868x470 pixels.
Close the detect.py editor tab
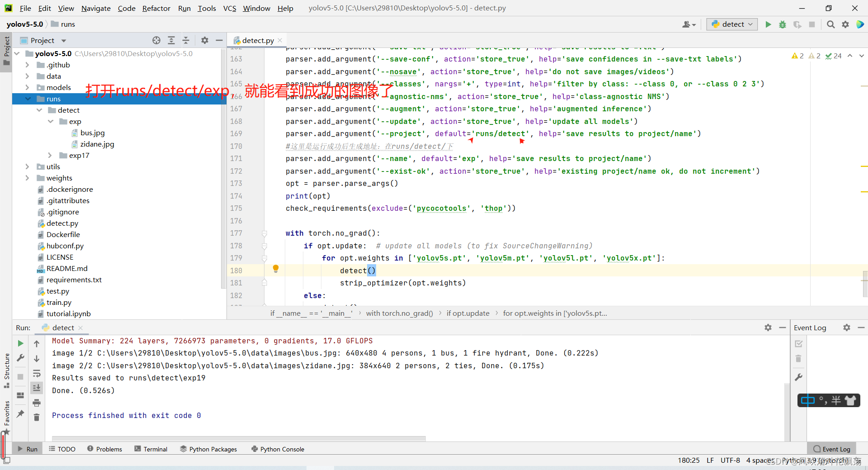coord(280,40)
